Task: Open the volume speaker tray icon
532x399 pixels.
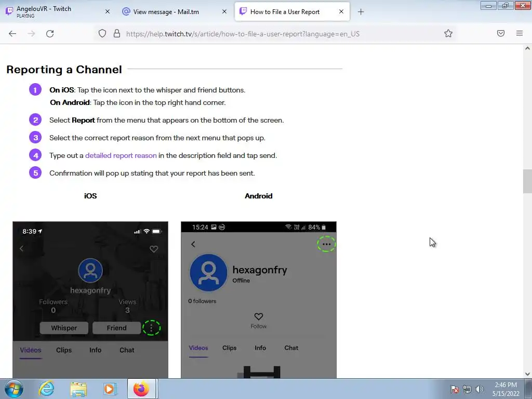Action: click(x=480, y=389)
